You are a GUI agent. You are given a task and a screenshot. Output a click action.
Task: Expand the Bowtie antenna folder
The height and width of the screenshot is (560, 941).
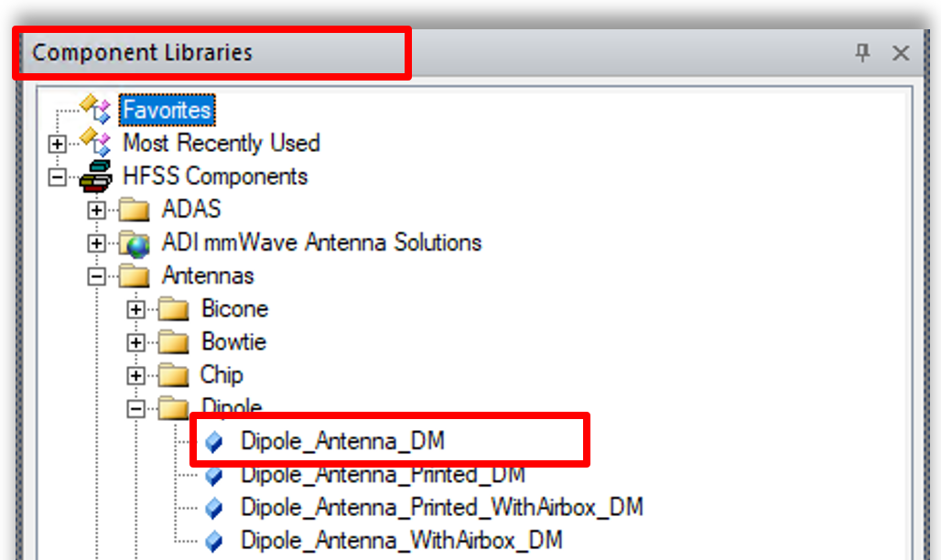point(136,342)
